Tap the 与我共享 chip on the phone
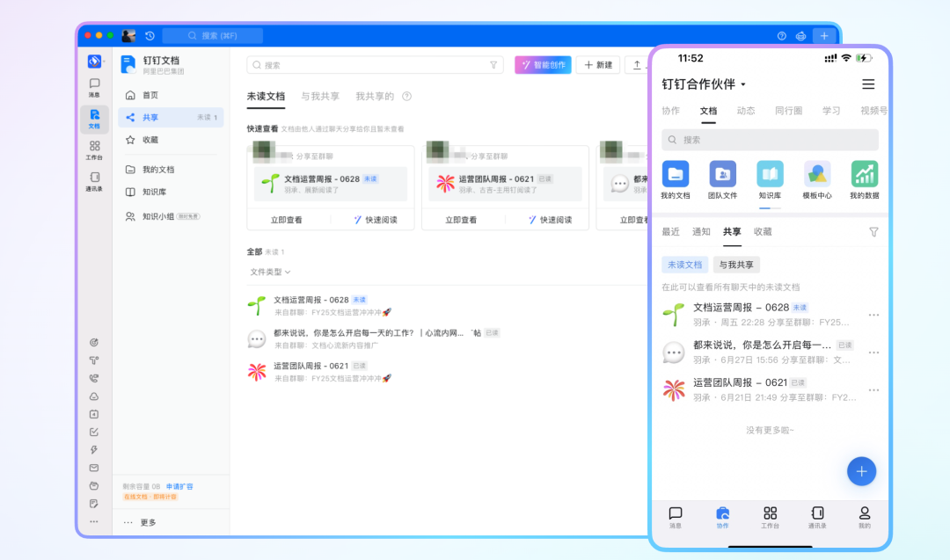The width and height of the screenshot is (950, 560). pos(736,265)
